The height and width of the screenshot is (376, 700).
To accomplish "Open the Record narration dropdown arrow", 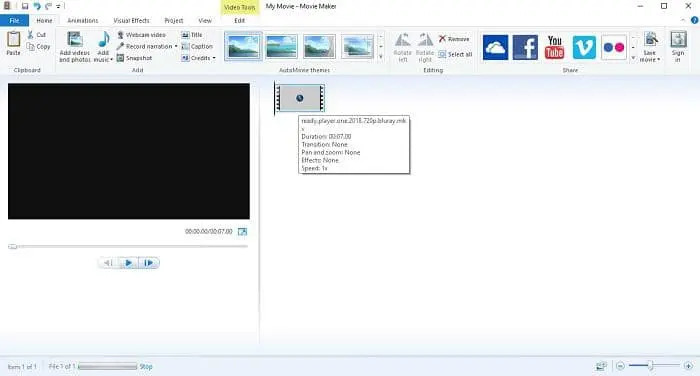I will coord(176,46).
